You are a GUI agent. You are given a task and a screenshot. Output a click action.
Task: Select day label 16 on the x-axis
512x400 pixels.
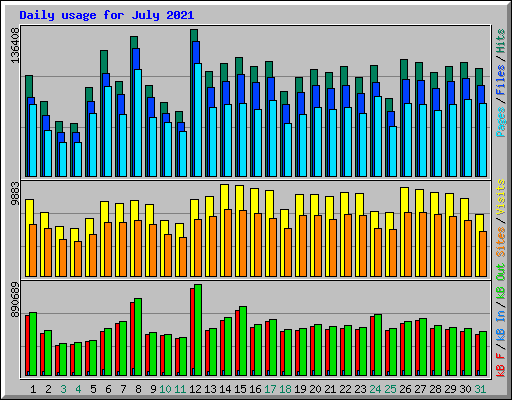[255, 389]
